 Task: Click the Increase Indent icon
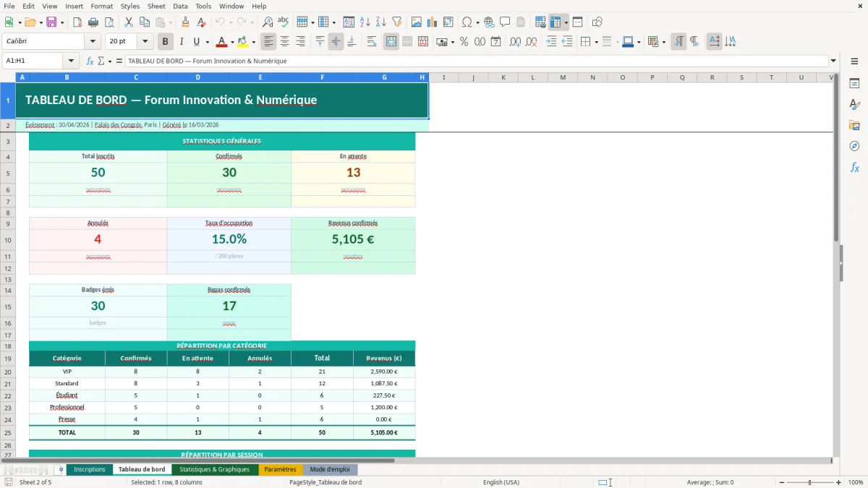551,42
